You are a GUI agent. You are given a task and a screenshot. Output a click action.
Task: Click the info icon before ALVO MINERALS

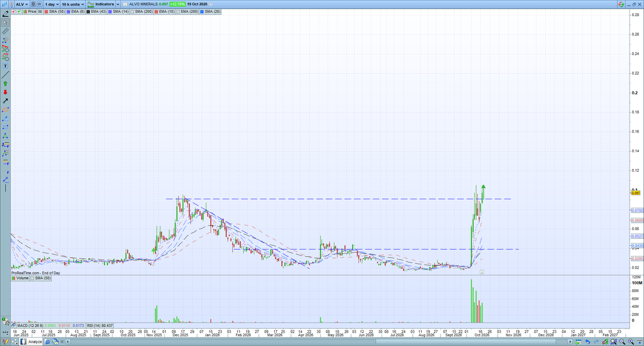pos(125,4)
